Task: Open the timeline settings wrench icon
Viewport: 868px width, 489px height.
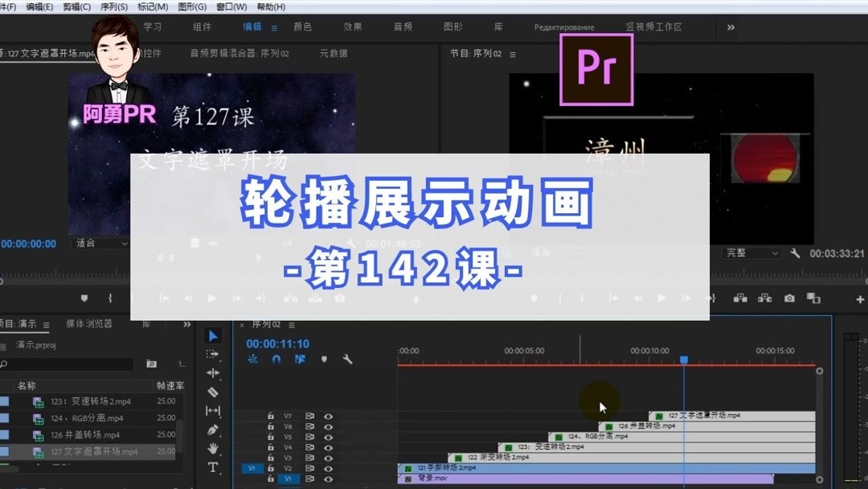Action: coord(347,360)
